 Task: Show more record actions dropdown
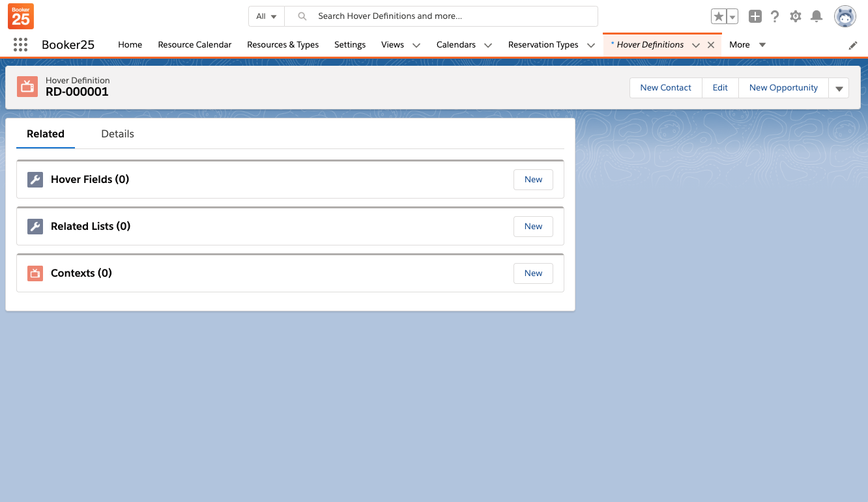[839, 88]
